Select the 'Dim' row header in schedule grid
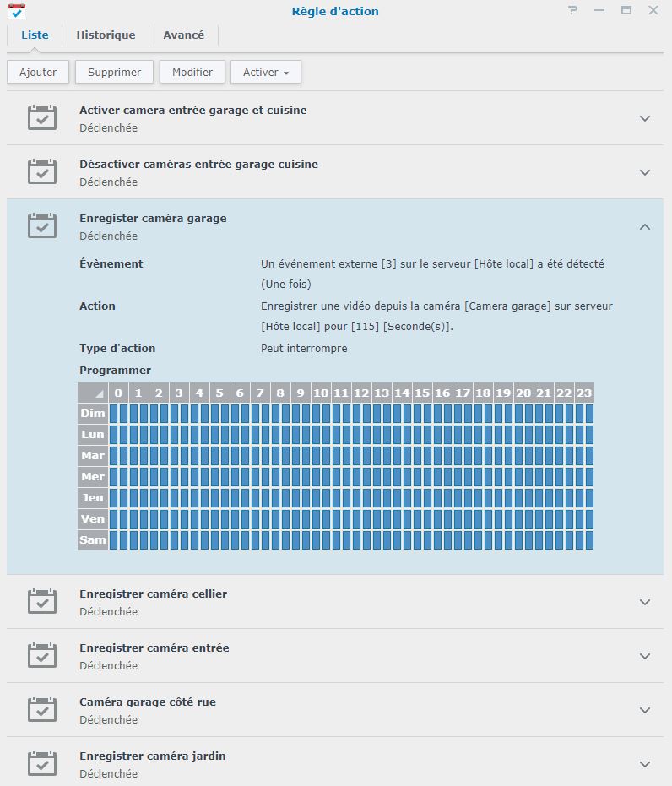Image resolution: width=672 pixels, height=786 pixels. point(93,414)
